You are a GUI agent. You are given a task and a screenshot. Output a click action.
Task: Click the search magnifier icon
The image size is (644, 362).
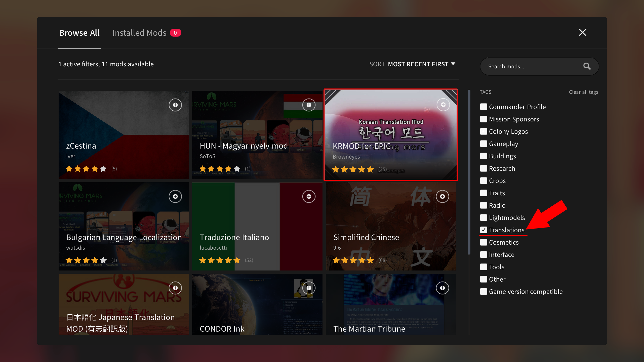[x=587, y=66]
